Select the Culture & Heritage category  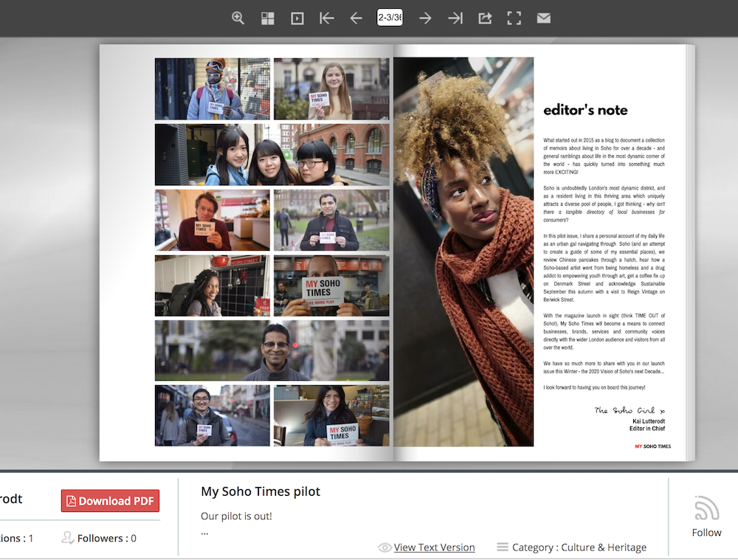coord(604,547)
